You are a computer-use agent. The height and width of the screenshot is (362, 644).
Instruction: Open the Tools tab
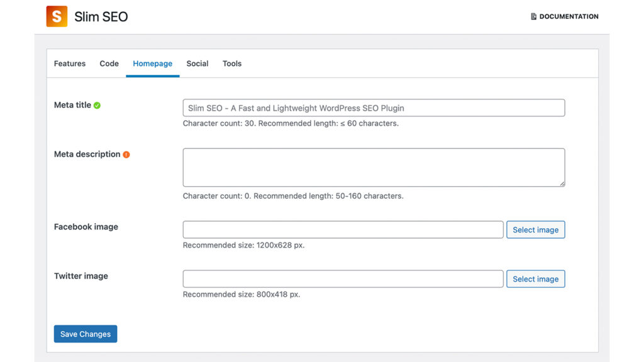click(232, 63)
